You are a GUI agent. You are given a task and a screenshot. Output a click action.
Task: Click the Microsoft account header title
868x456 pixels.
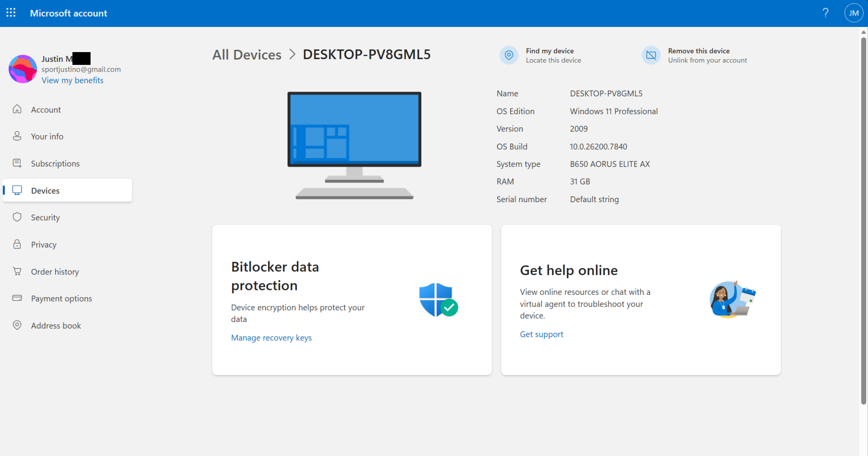[68, 13]
